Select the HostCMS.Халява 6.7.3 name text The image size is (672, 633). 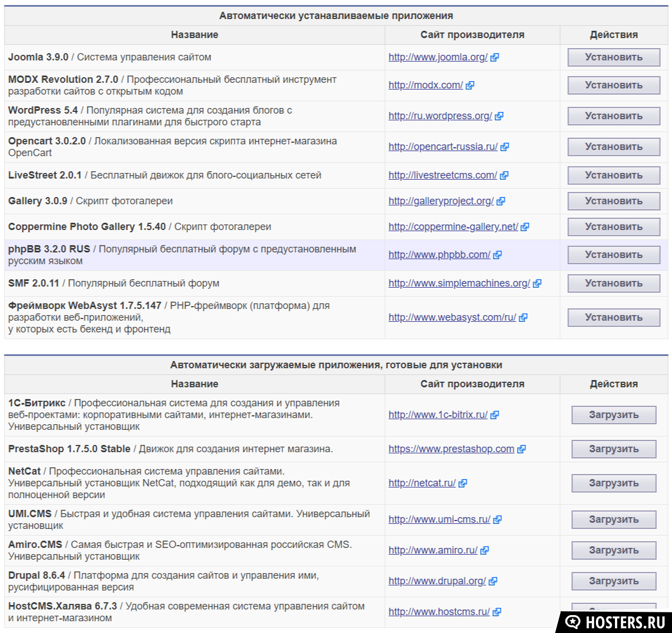[x=63, y=606]
